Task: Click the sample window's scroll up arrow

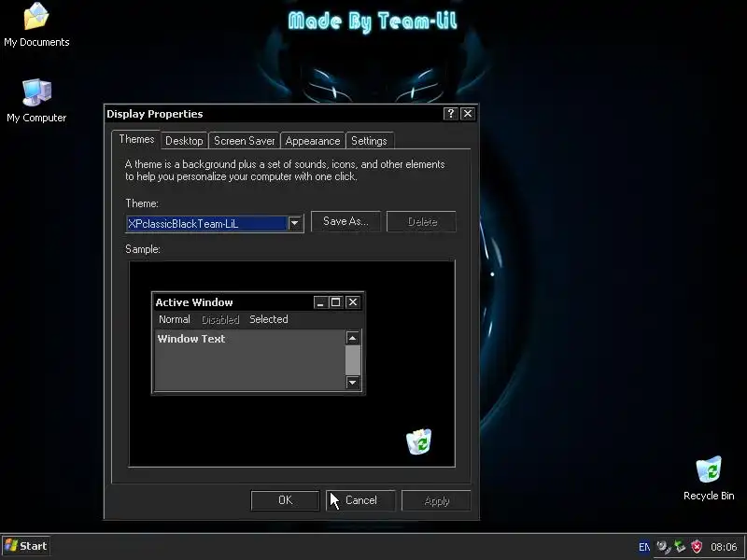Action: [353, 338]
